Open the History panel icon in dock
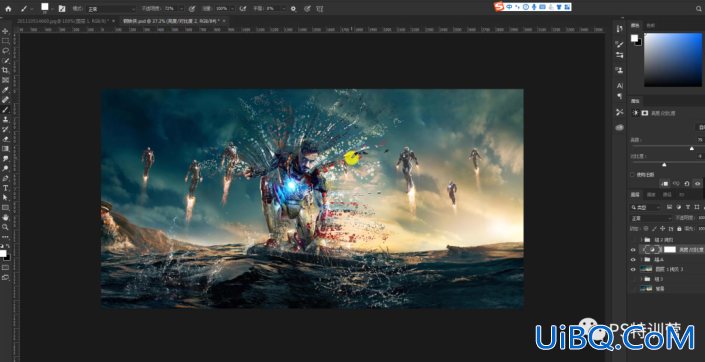 [x=620, y=29]
